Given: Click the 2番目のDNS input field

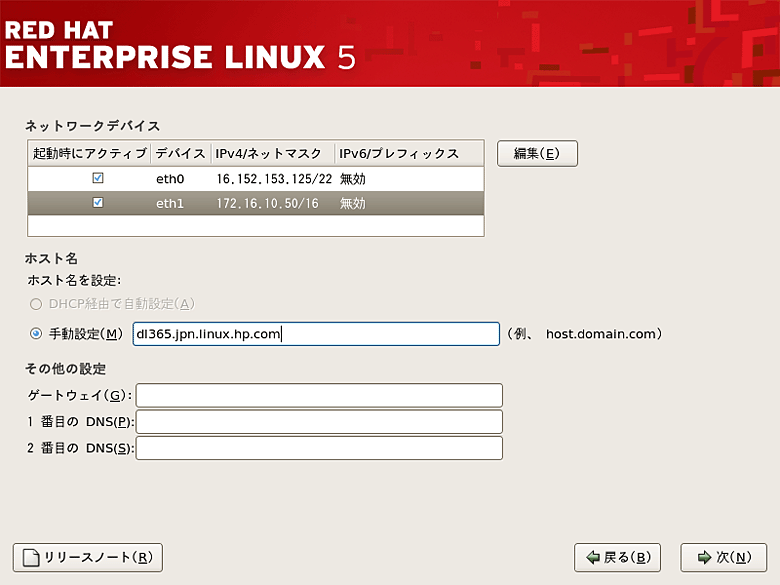Looking at the screenshot, I should click(x=319, y=448).
